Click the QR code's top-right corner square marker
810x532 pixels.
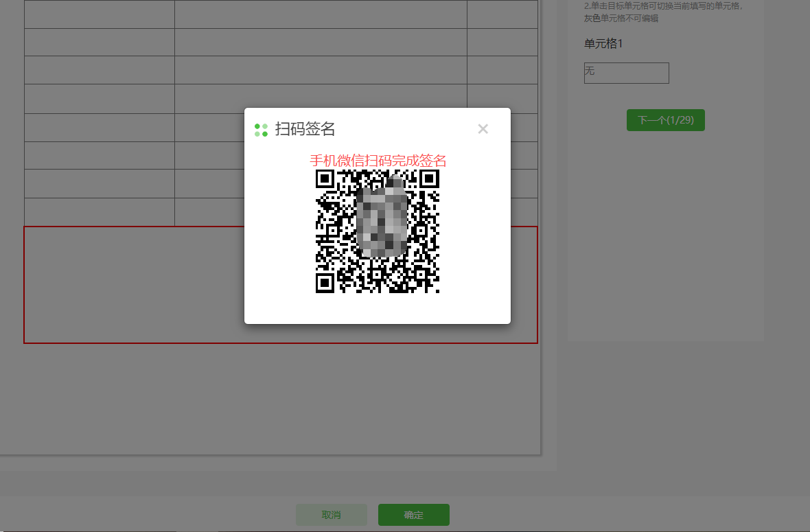[x=429, y=179]
